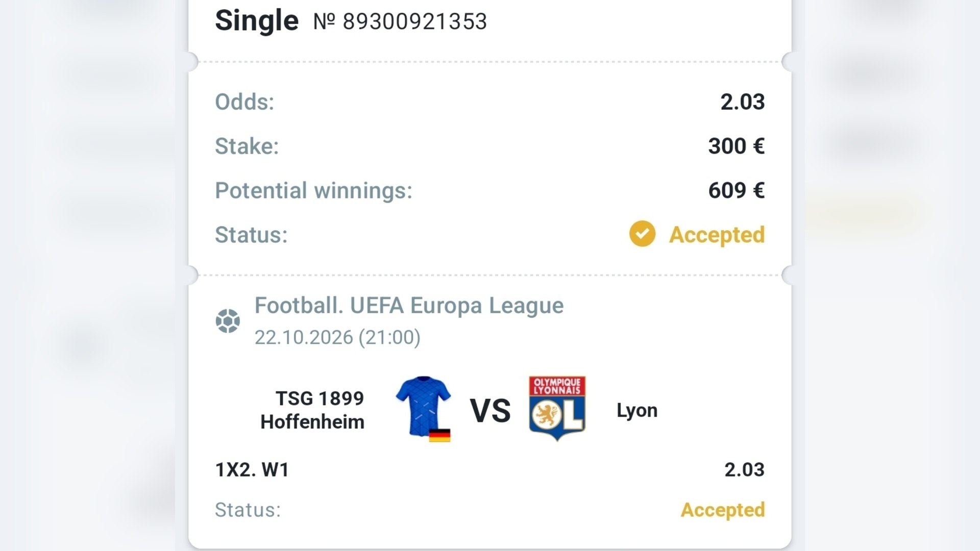The width and height of the screenshot is (980, 551).
Task: Click the Single bet type heading
Action: [257, 20]
